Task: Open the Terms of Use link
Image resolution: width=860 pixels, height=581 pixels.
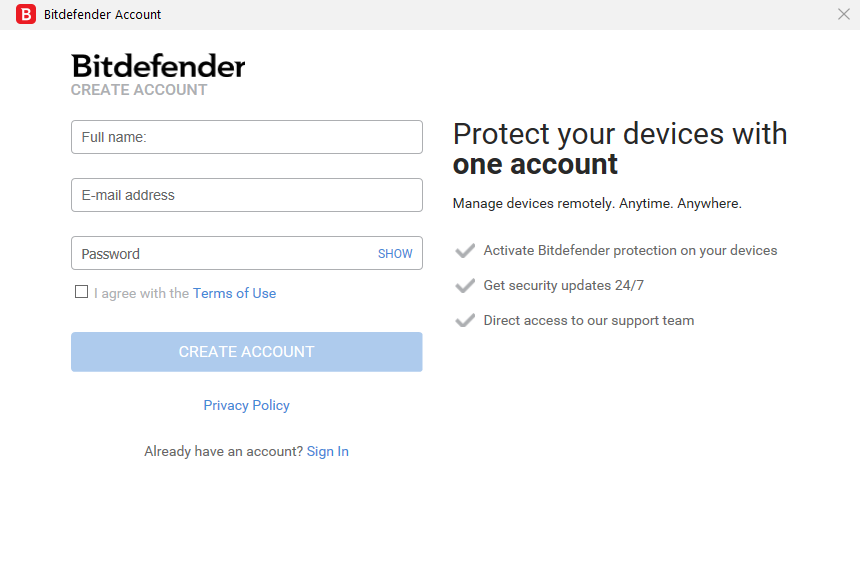Action: click(x=234, y=293)
